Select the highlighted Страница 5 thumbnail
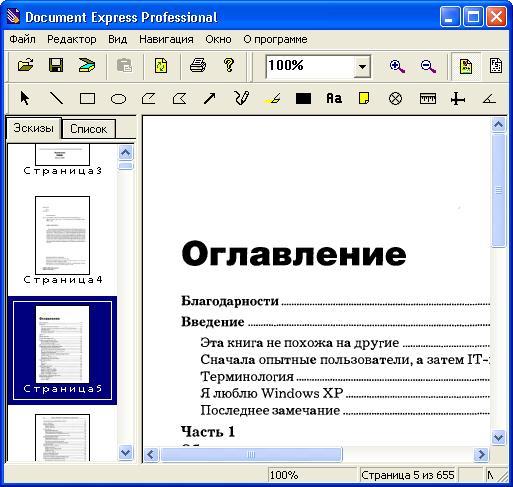Image resolution: width=513 pixels, height=487 pixels. tap(62, 350)
